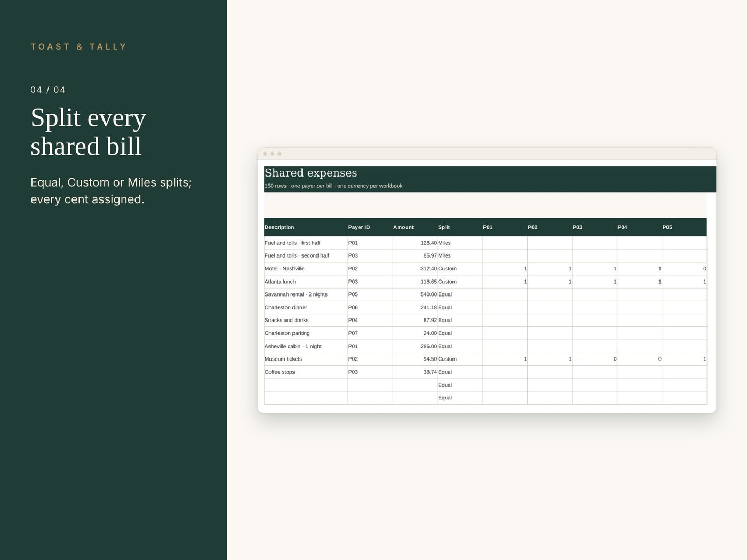Click the 241.18 amount cell
747x560 pixels.
[415, 308]
